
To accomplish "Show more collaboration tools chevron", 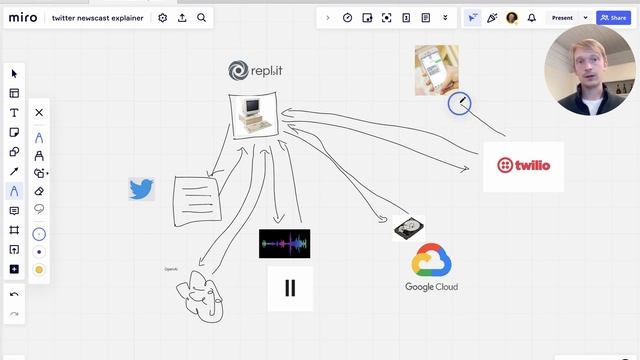I will coord(445,18).
